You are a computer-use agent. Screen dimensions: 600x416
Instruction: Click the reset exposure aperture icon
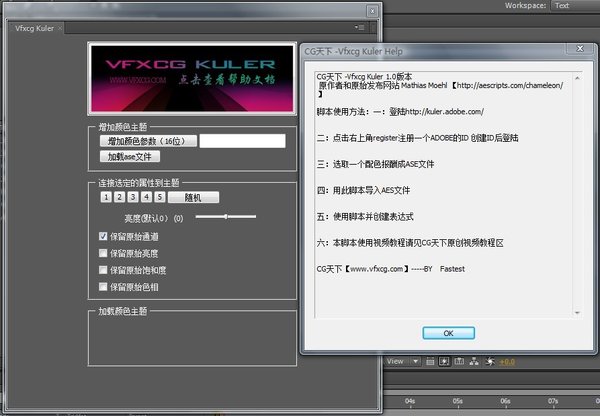pos(490,361)
